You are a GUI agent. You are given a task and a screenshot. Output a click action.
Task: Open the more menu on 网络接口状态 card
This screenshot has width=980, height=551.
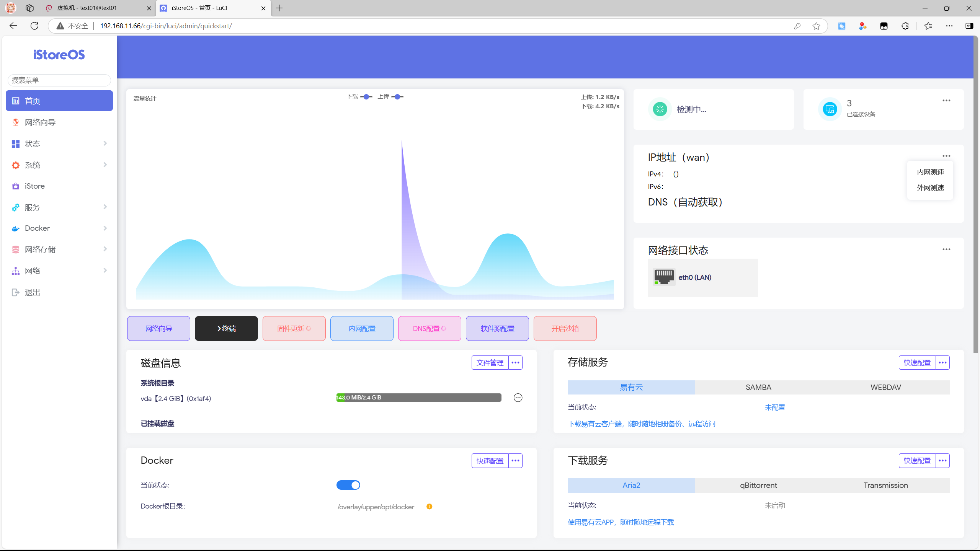946,249
